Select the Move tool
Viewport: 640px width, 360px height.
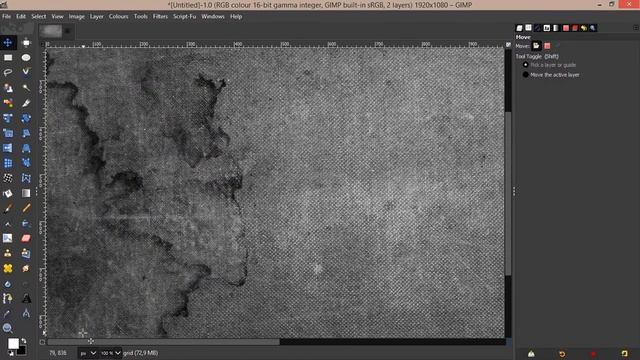coord(8,42)
